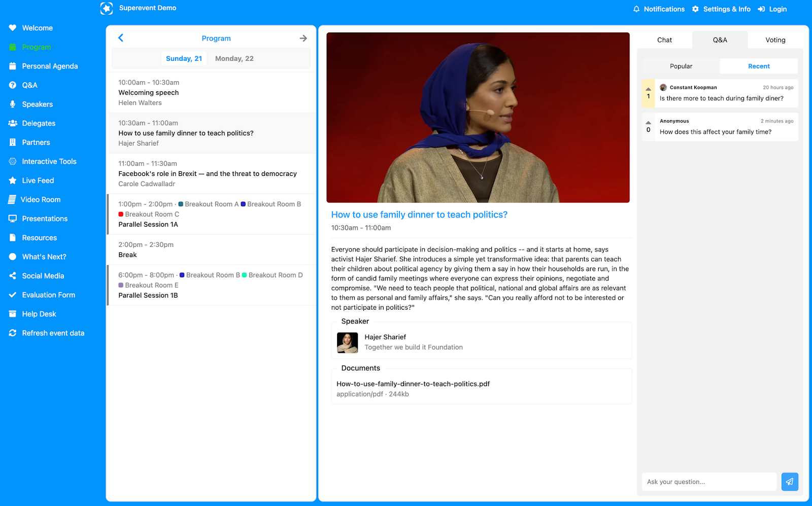Click the Refresh event data sync icon
This screenshot has width=812, height=506.
[13, 333]
